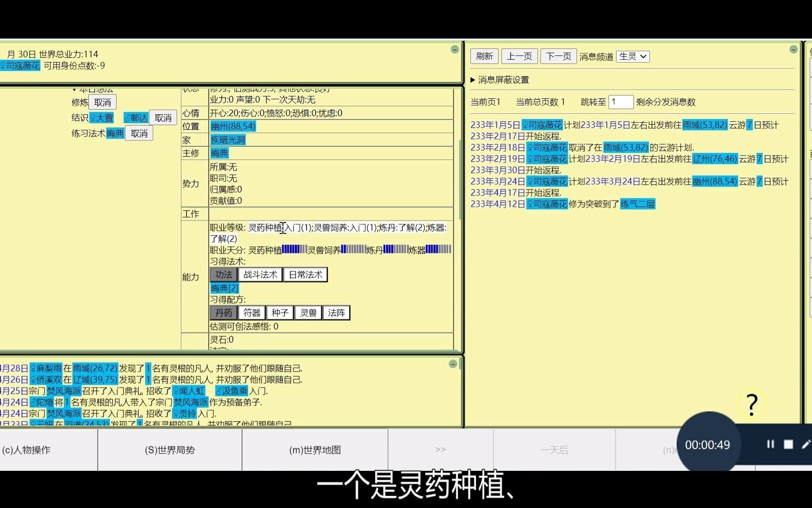Select the 种子 recipe tab
This screenshot has height=508, width=812.
point(280,313)
